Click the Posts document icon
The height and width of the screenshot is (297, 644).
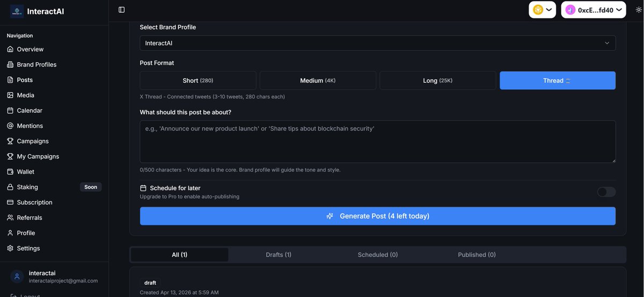[10, 79]
